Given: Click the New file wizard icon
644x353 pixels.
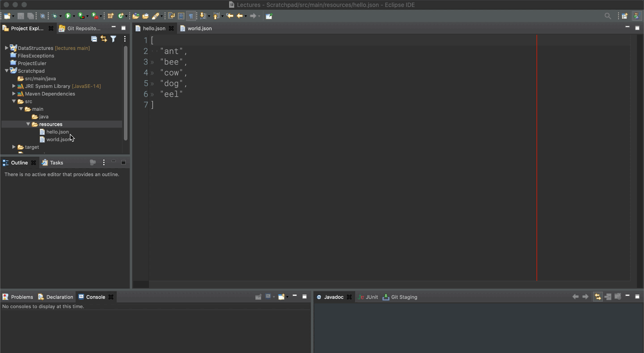Looking at the screenshot, I should [7, 16].
